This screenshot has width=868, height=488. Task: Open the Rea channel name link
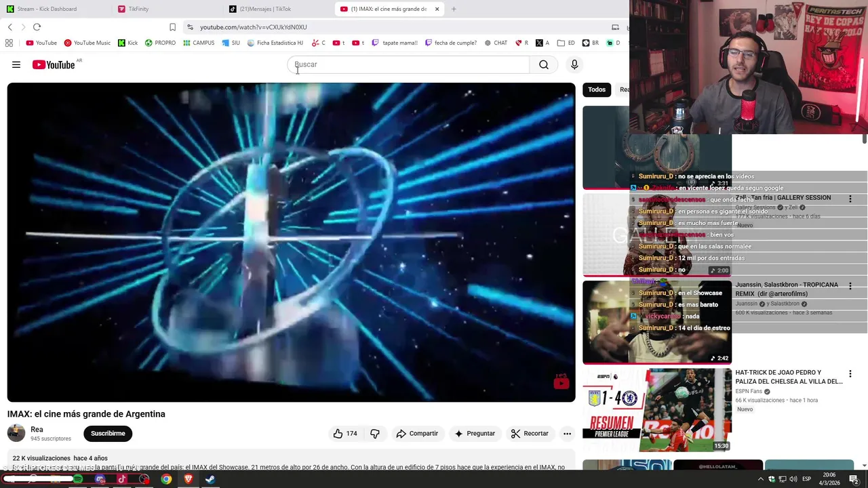coord(37,429)
